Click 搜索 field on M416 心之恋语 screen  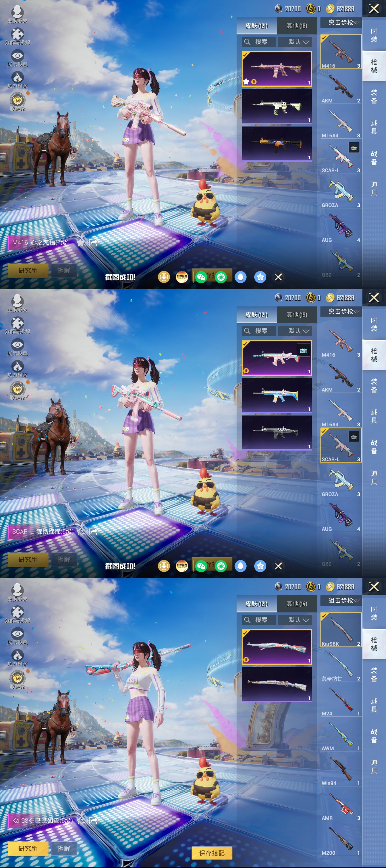point(259,42)
